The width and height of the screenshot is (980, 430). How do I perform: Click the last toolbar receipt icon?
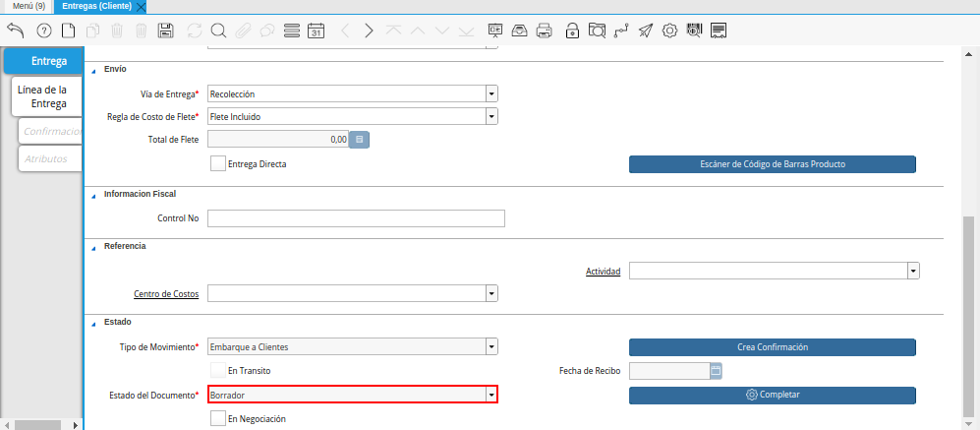(x=719, y=31)
